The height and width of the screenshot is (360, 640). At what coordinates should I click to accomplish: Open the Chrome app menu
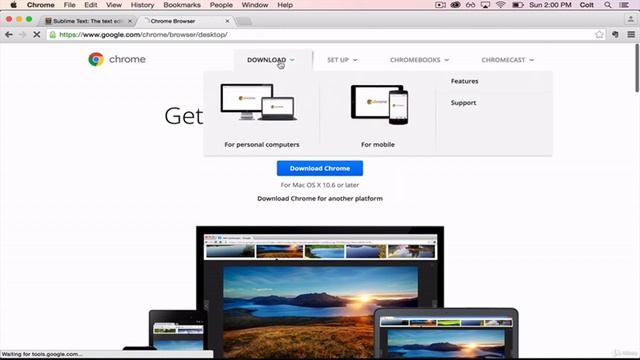(40, 5)
